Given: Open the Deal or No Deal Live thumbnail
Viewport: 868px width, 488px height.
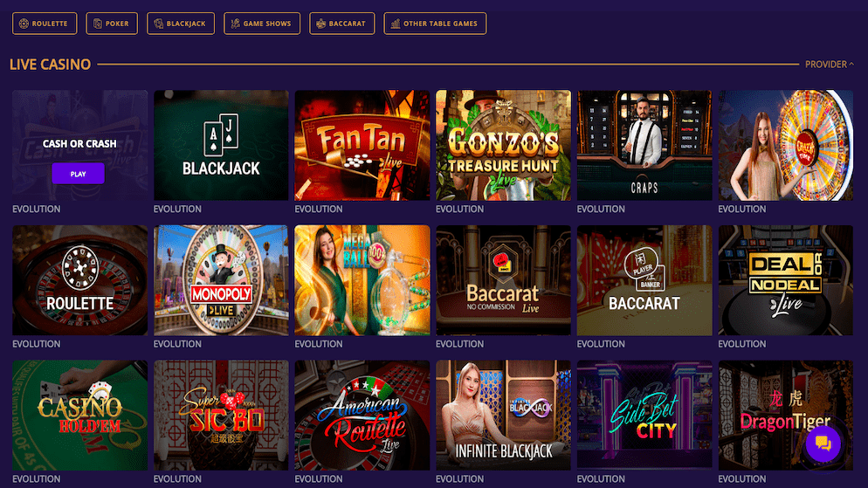Looking at the screenshot, I should 786,280.
